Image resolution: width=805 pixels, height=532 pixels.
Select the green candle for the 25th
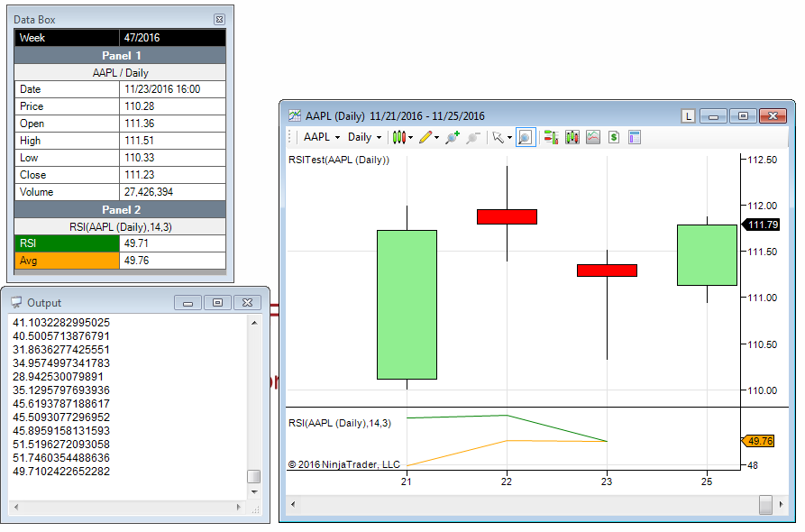pyautogui.click(x=708, y=254)
